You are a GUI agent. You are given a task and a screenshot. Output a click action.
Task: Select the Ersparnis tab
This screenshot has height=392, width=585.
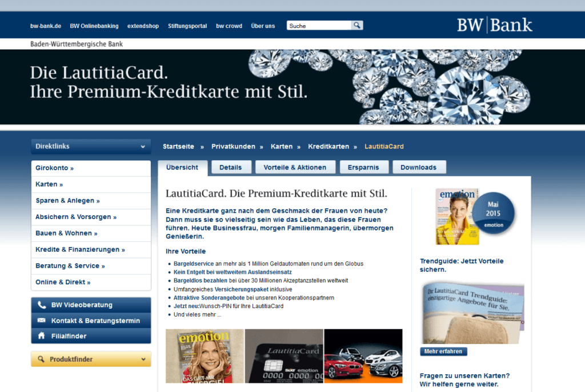pos(364,167)
